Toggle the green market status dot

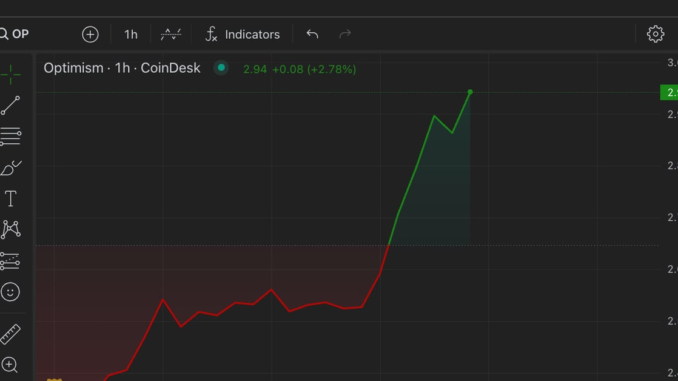221,68
